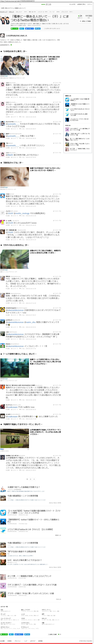Click the top Facebook いいね button
Screen dimensions: 94x644
pos(29,28)
